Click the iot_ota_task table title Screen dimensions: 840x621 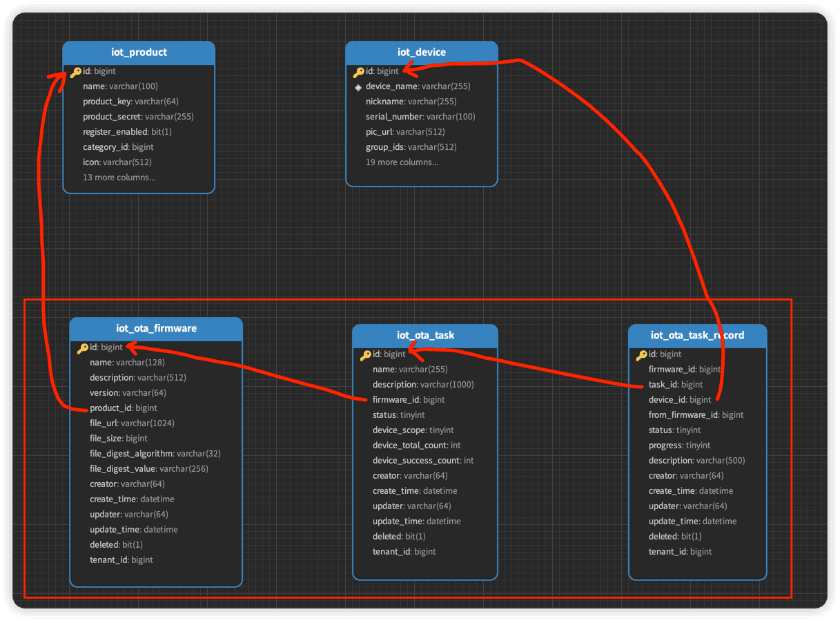tap(425, 336)
